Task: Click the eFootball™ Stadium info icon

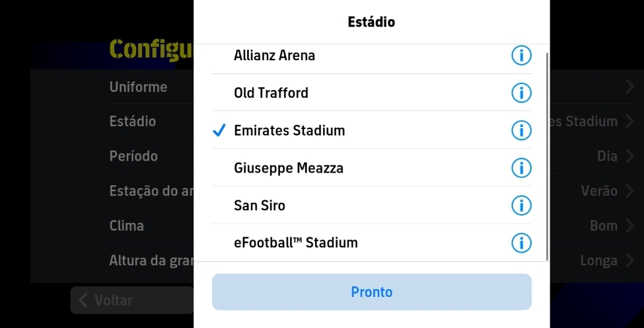Action: pos(521,243)
